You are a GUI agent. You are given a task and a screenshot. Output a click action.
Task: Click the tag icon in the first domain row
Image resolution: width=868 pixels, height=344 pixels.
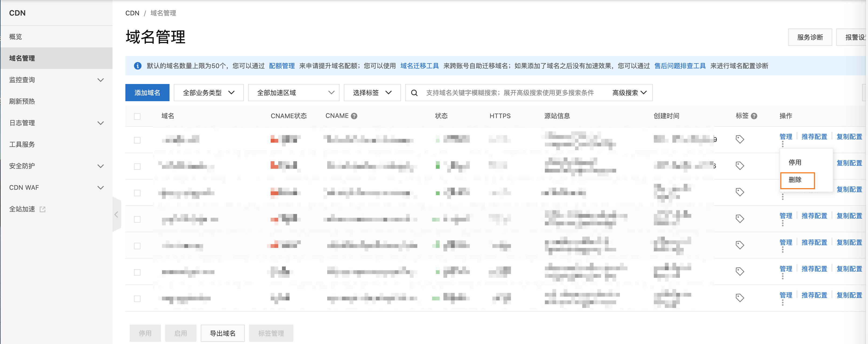[740, 139]
